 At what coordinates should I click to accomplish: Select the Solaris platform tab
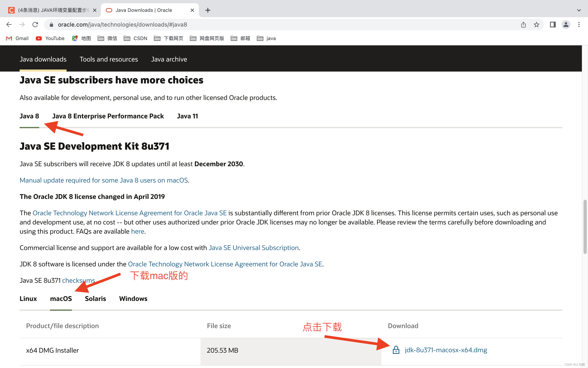tap(96, 299)
